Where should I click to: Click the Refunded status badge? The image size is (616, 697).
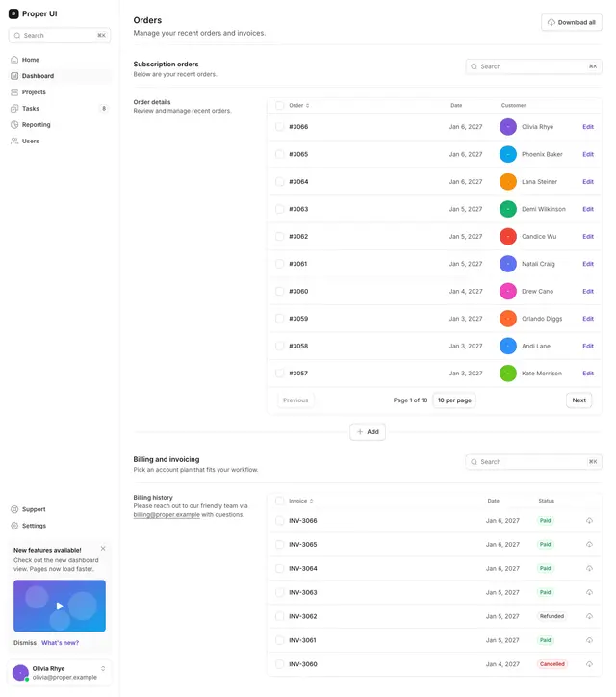coord(552,616)
